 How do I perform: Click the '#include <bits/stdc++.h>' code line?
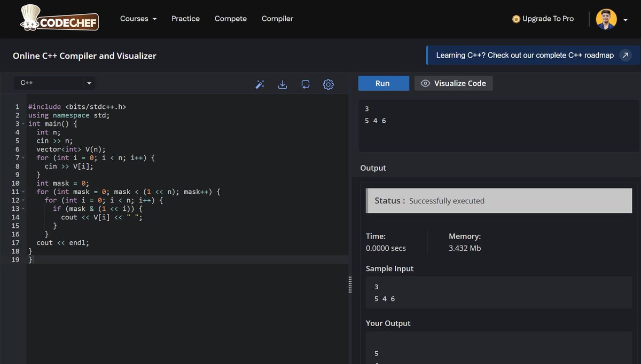(x=77, y=107)
